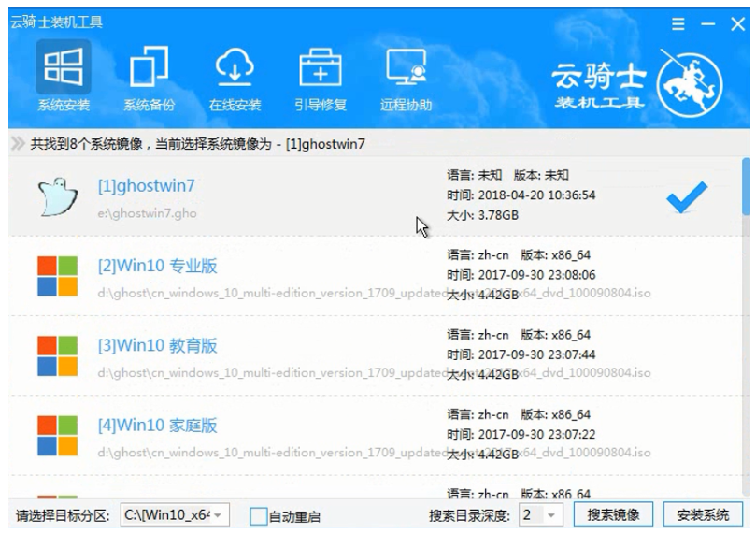This screenshot has height=535, width=756.
Task: Click the Windows logo beside Win10 专业版
Action: (x=56, y=277)
